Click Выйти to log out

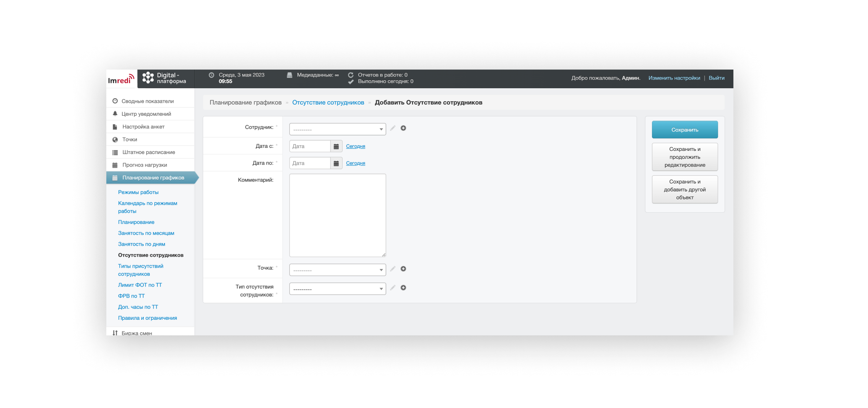coord(717,78)
